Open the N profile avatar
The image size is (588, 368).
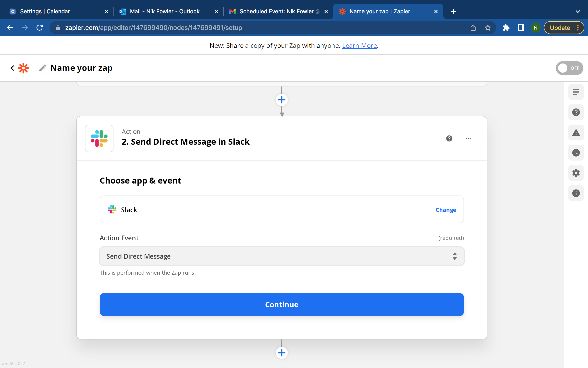(x=535, y=28)
